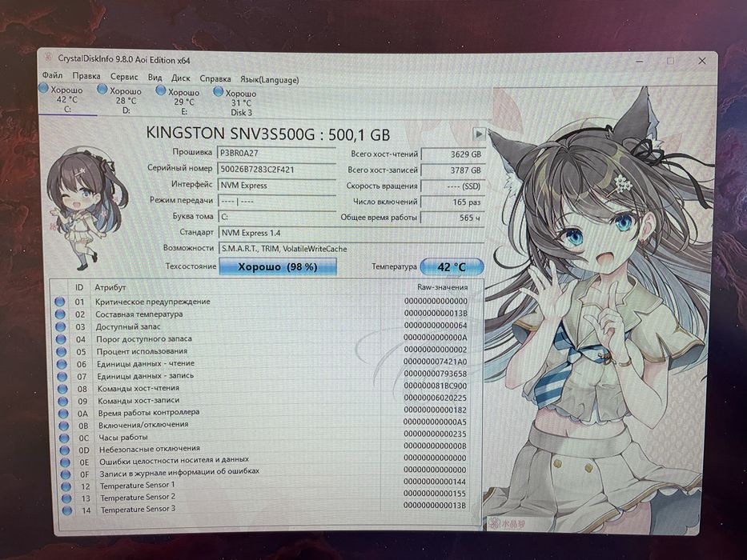Click status icon of row 01 Критическое предупреждение
Screen dimensions: 747x560
click(59, 302)
